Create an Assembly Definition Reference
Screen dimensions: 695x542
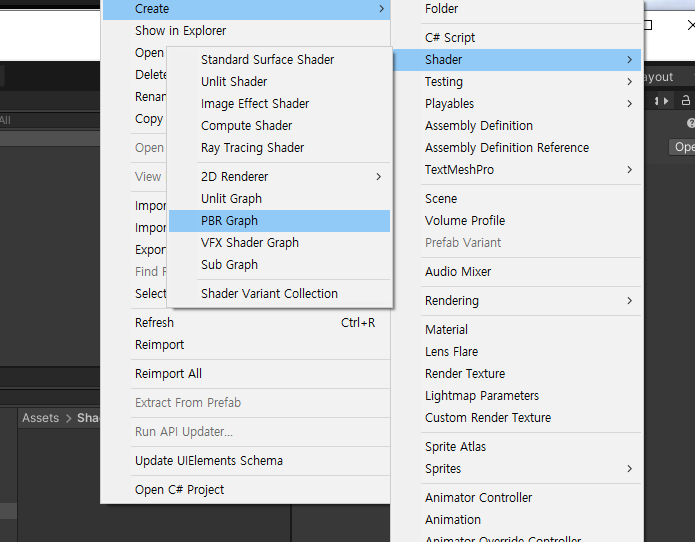coord(517,148)
